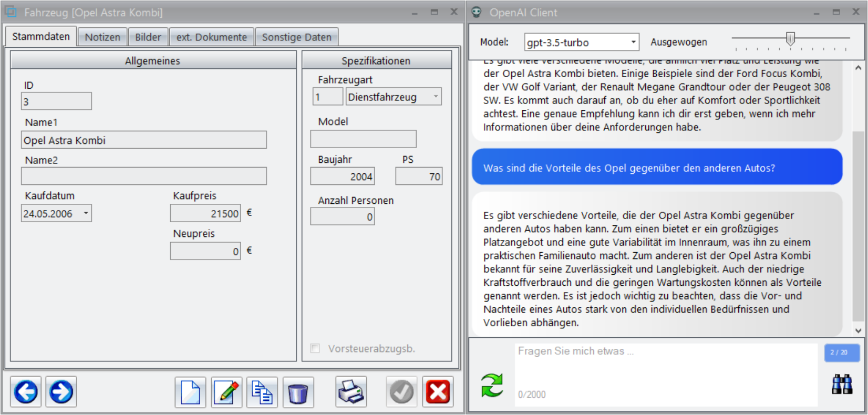Open the gpt-3.5-turbo model dropdown
This screenshot has width=868, height=415.
pyautogui.click(x=633, y=42)
